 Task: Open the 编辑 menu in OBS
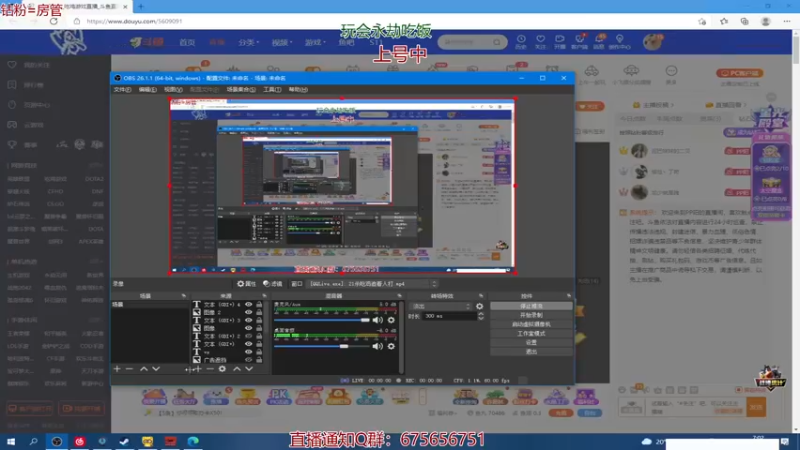[147, 89]
